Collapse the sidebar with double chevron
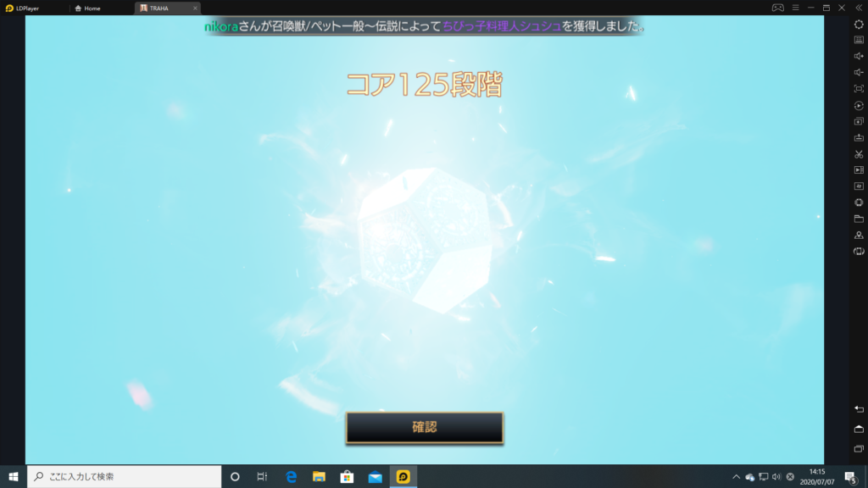 [859, 8]
